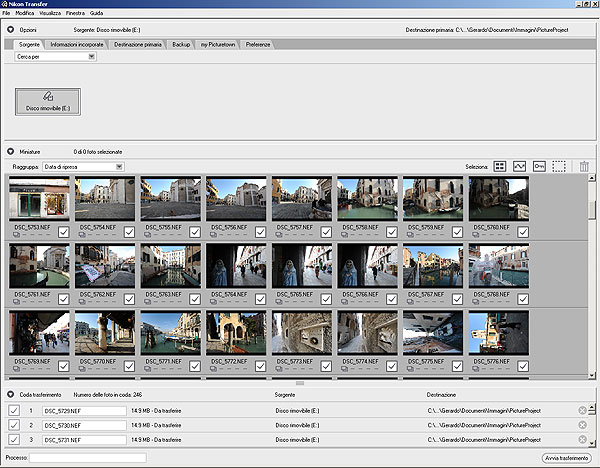
Task: Click the 'Numero delle foto in coda: 246' text
Action: click(108, 395)
